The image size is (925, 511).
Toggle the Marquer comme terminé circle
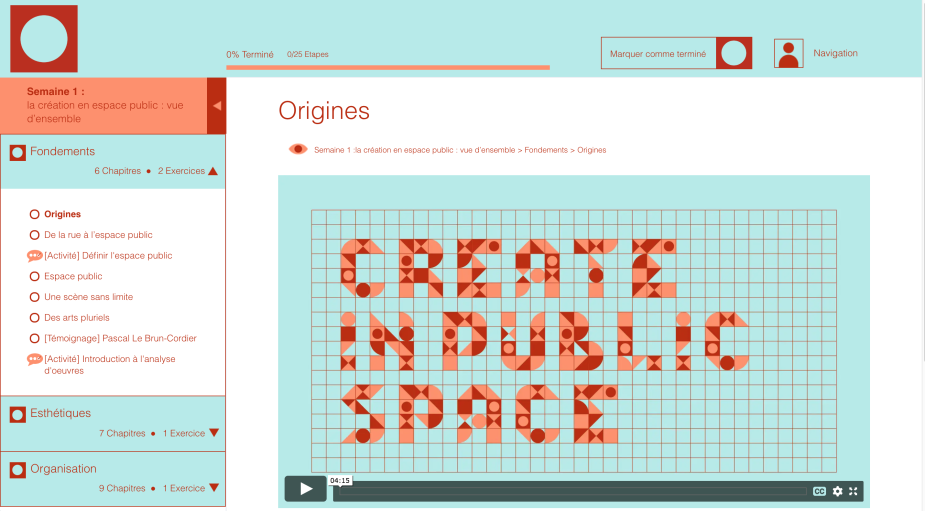[x=733, y=53]
